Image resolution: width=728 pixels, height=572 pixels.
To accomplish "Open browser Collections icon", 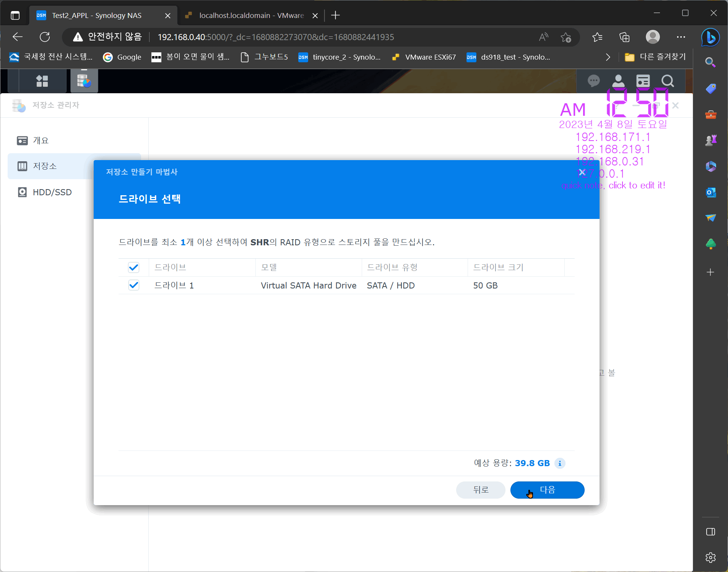I will (624, 37).
